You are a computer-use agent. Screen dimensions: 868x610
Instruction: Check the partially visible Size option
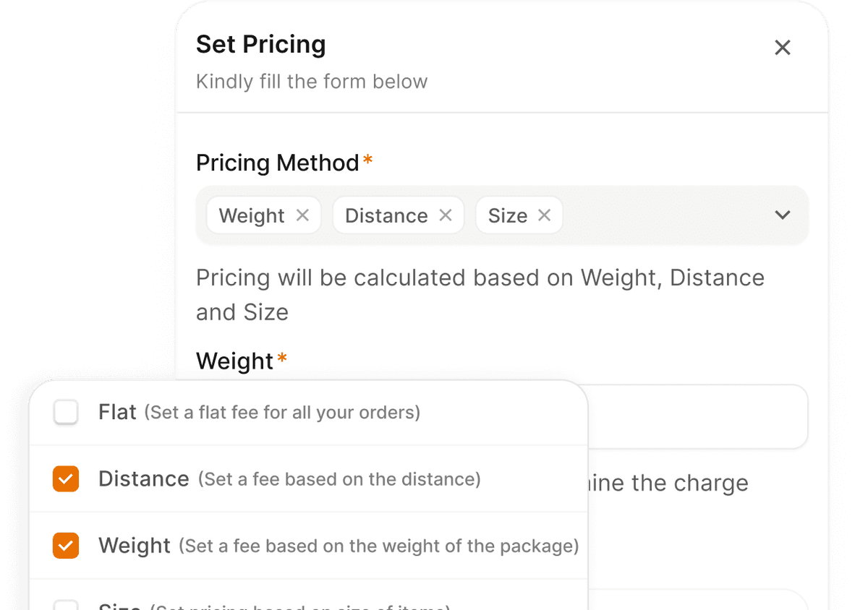pyautogui.click(x=66, y=606)
